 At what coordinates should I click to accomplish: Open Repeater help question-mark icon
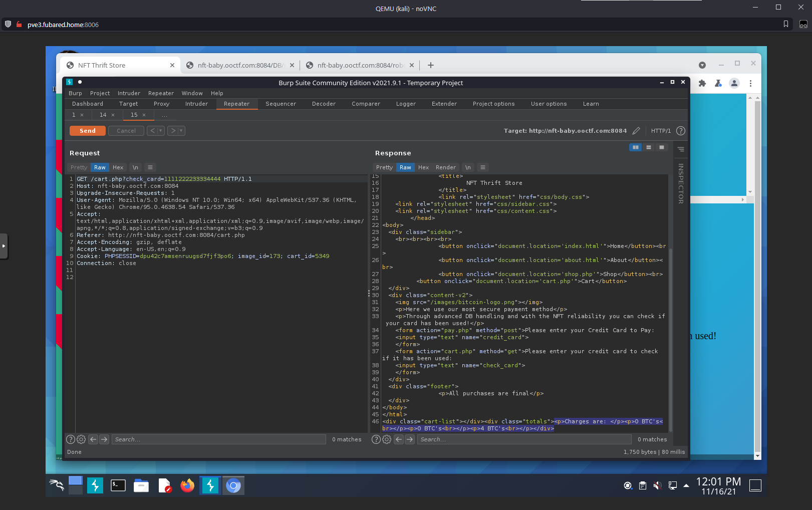pyautogui.click(x=681, y=131)
